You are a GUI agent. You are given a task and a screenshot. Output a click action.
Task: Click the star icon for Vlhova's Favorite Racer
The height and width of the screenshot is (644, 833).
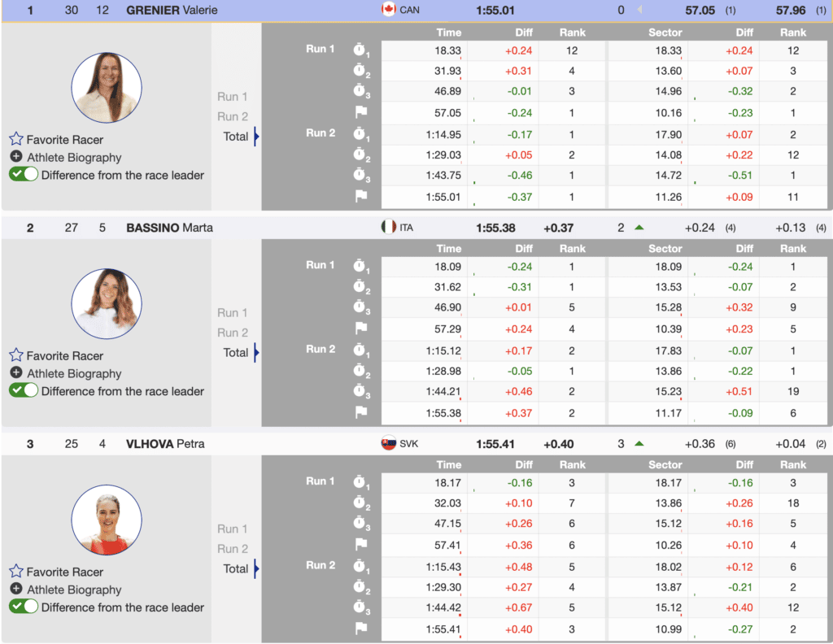(16, 572)
